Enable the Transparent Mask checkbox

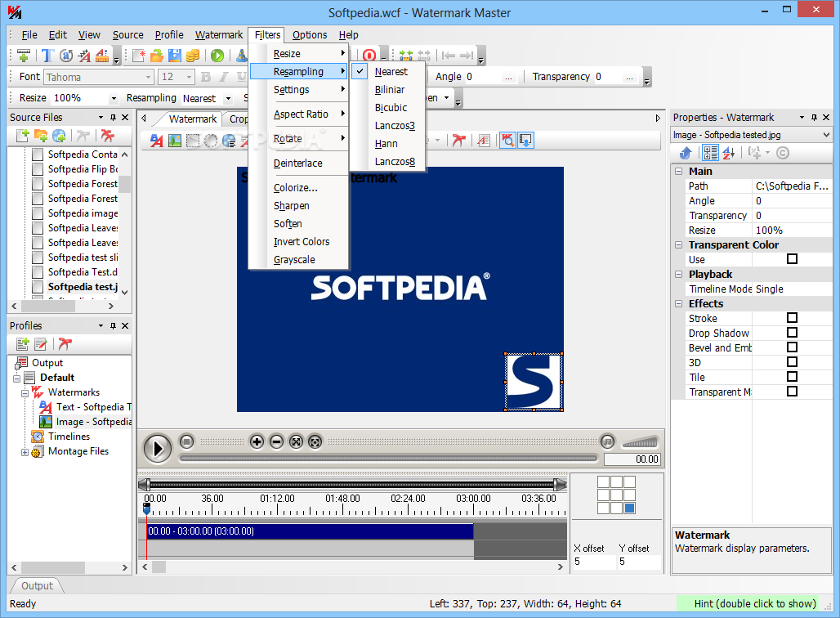792,392
